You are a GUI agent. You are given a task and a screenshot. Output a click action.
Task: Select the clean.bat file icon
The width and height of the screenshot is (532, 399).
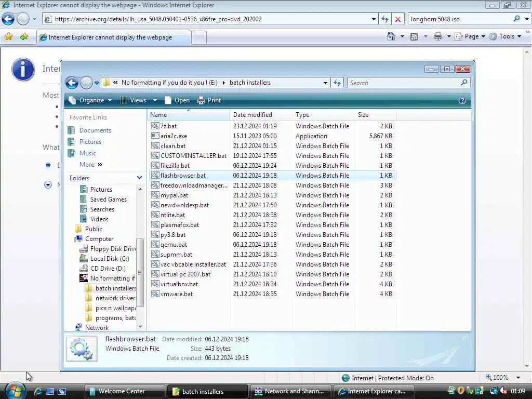tap(155, 145)
